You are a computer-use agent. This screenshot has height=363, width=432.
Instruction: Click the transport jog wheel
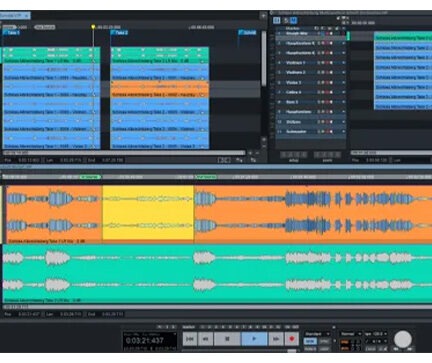[x=403, y=339]
